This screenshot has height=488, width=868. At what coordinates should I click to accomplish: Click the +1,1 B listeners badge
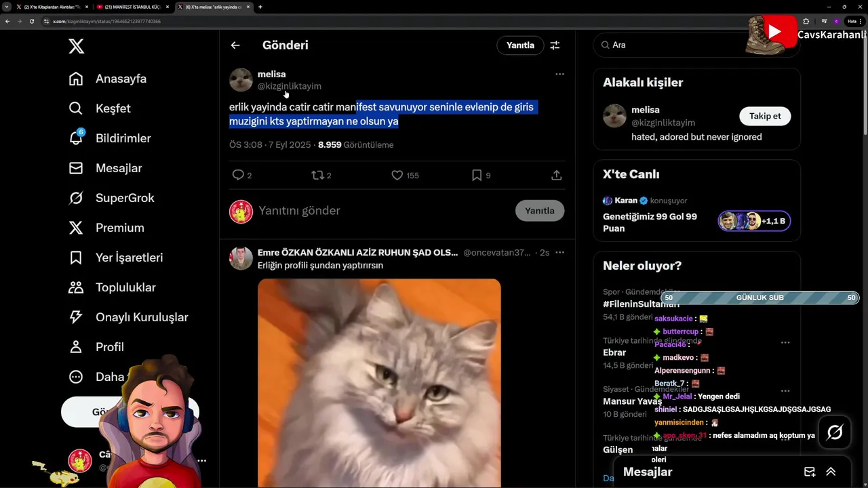tap(754, 221)
